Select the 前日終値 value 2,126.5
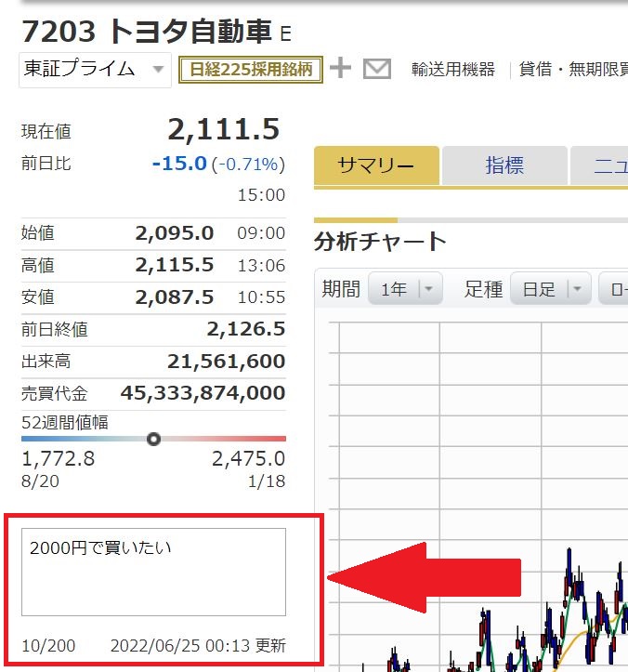Screen dimensions: 628x672 pos(246,329)
